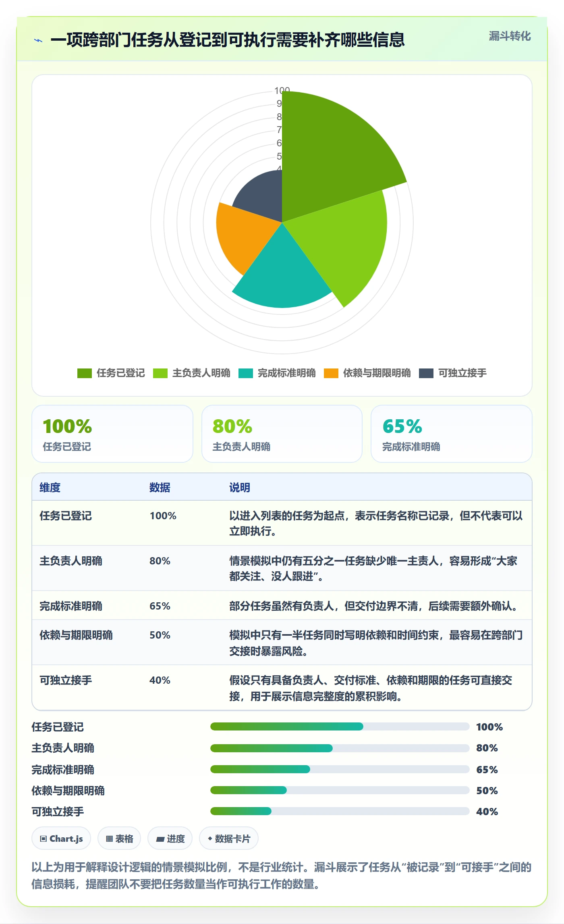Click the 可独立接手 40% progress bar
The height and width of the screenshot is (924, 564).
[x=340, y=811]
